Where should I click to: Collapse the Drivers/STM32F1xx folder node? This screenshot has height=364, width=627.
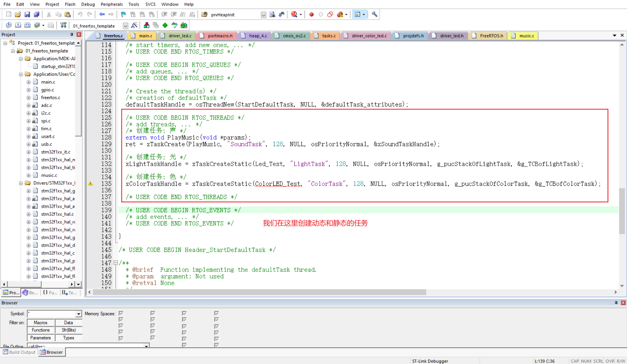pos(21,183)
